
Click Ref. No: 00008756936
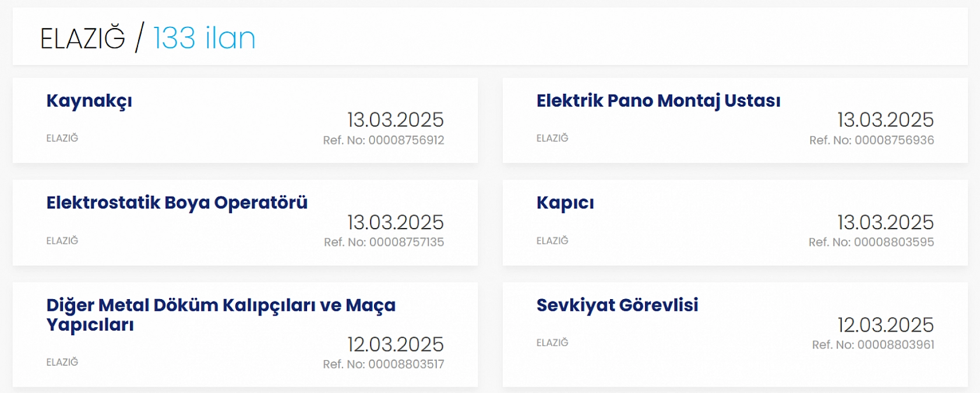point(871,141)
